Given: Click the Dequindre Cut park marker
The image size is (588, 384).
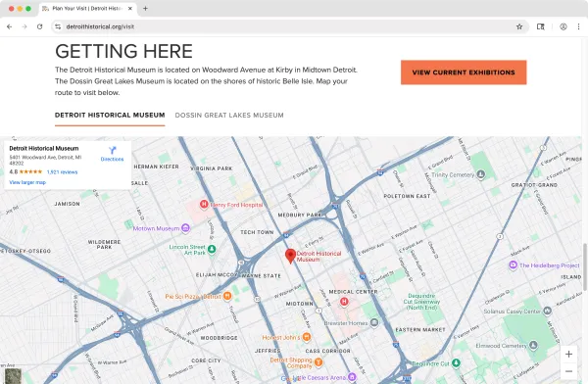Looking at the screenshot, I should point(456,362).
